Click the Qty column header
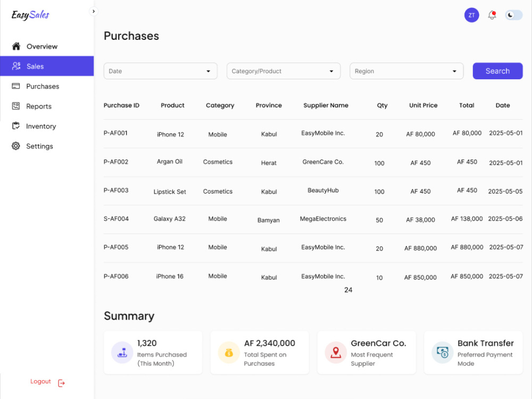532x399 pixels. coord(382,105)
